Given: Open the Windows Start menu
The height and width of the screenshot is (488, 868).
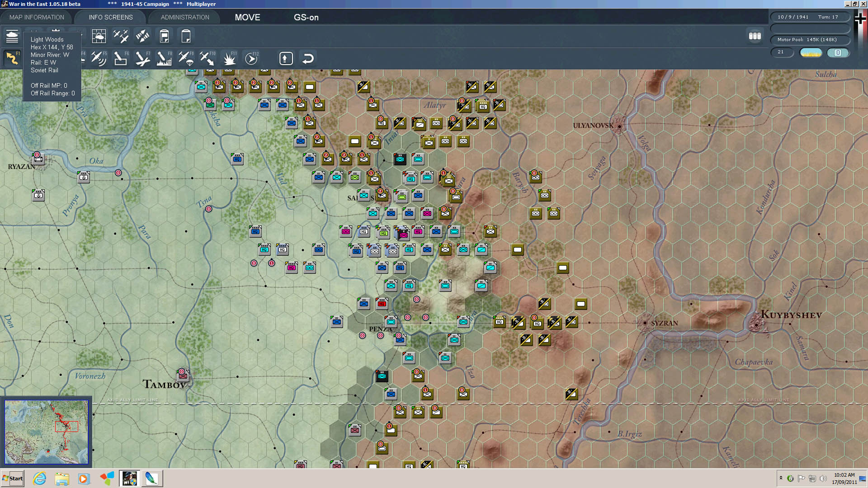Looking at the screenshot, I should pyautogui.click(x=12, y=479).
